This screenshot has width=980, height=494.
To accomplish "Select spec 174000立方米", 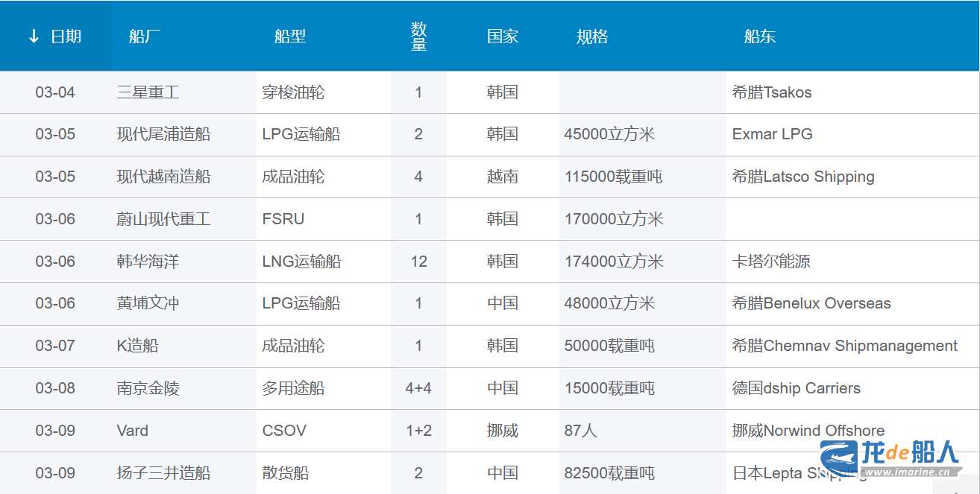I will tap(614, 262).
